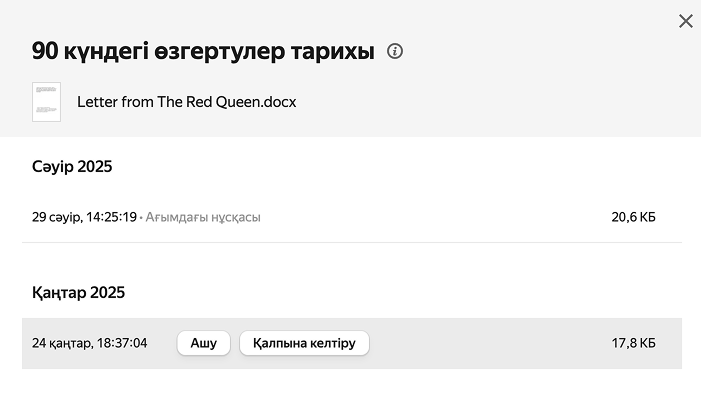The width and height of the screenshot is (701, 419).
Task: Click the file name Letter from The Red Queen.docx
Action: tap(186, 102)
